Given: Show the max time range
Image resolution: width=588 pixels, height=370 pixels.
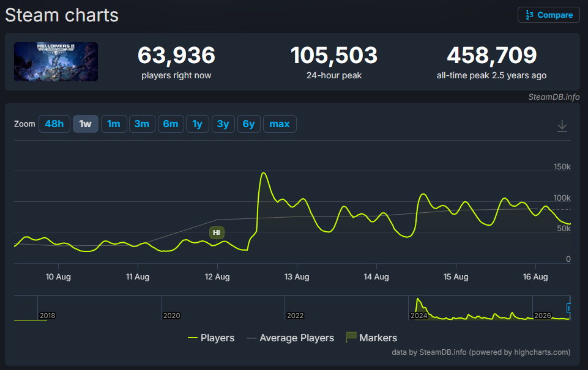Looking at the screenshot, I should click(x=280, y=124).
